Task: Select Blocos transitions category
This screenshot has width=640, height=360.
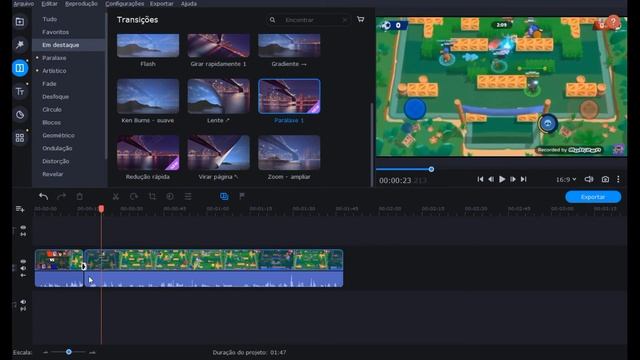Action: coord(51,122)
